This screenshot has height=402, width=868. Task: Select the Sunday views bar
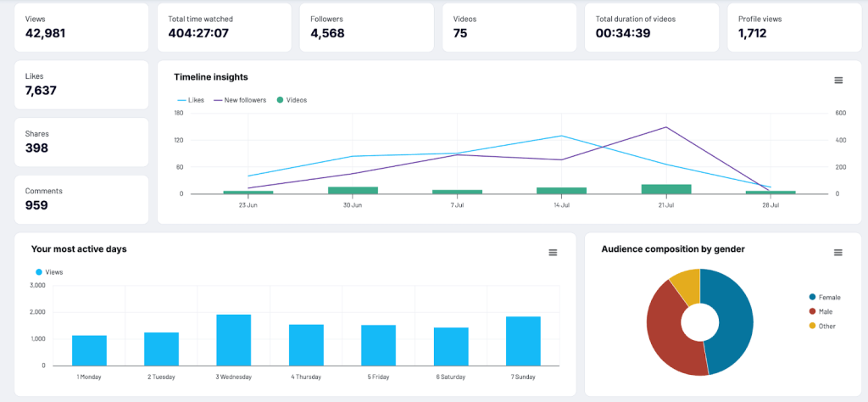click(x=523, y=341)
